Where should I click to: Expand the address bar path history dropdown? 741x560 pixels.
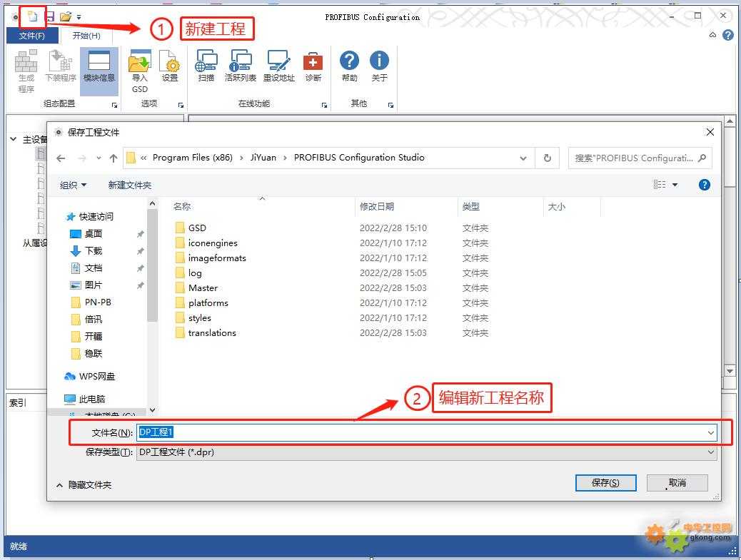[x=523, y=158]
